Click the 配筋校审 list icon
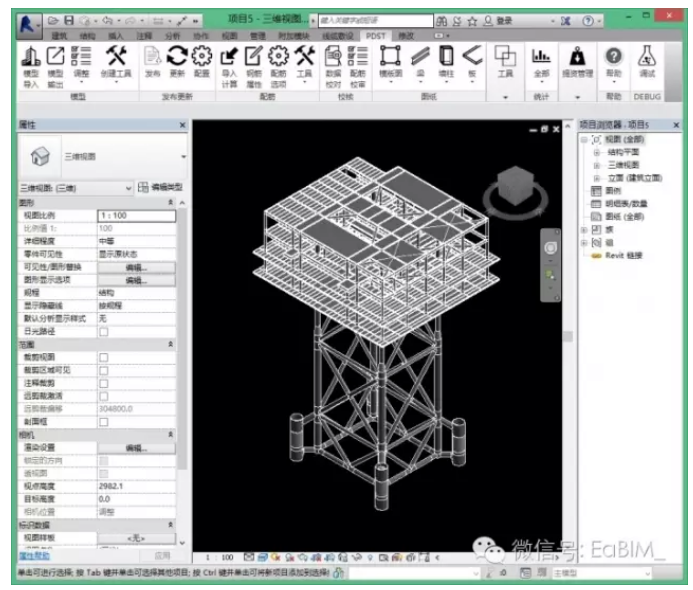This screenshot has height=590, width=693. click(358, 56)
